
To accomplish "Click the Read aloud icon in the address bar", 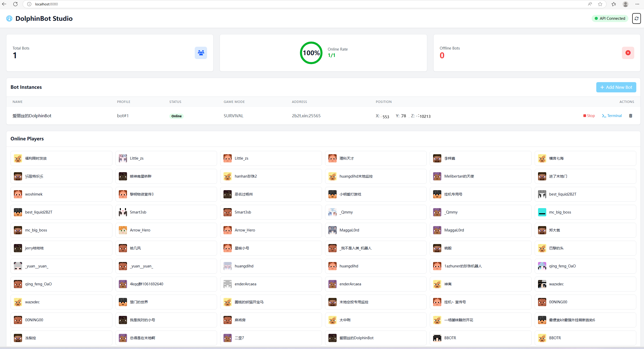I will pyautogui.click(x=590, y=4).
